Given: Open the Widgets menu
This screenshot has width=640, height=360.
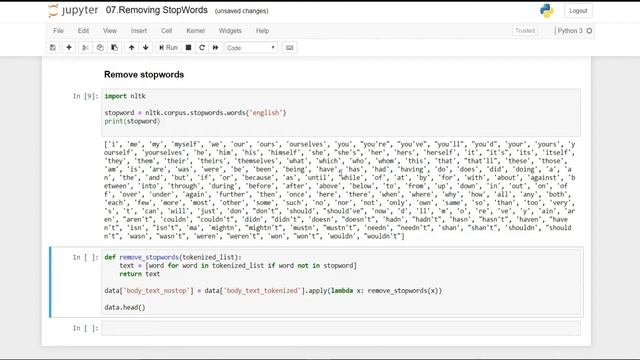Looking at the screenshot, I should (230, 31).
